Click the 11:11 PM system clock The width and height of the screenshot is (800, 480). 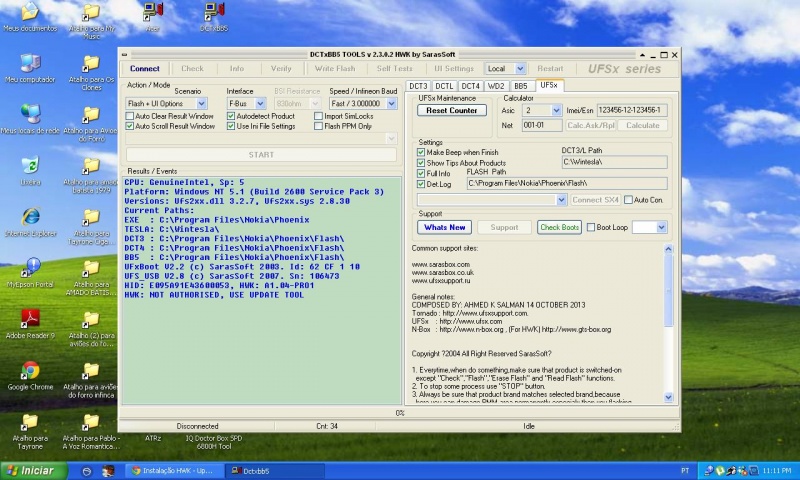click(777, 470)
